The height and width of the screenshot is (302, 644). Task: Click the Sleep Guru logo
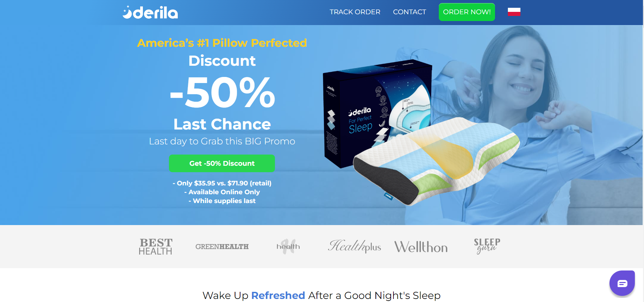[x=487, y=246]
